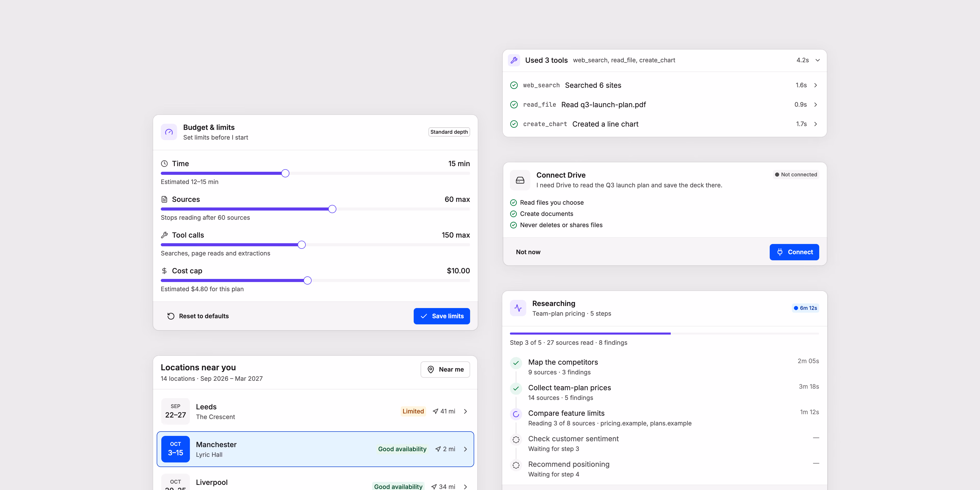Viewport: 980px width, 490px height.
Task: Click 'Estimated $4.80 for this plan' text
Action: 202,289
